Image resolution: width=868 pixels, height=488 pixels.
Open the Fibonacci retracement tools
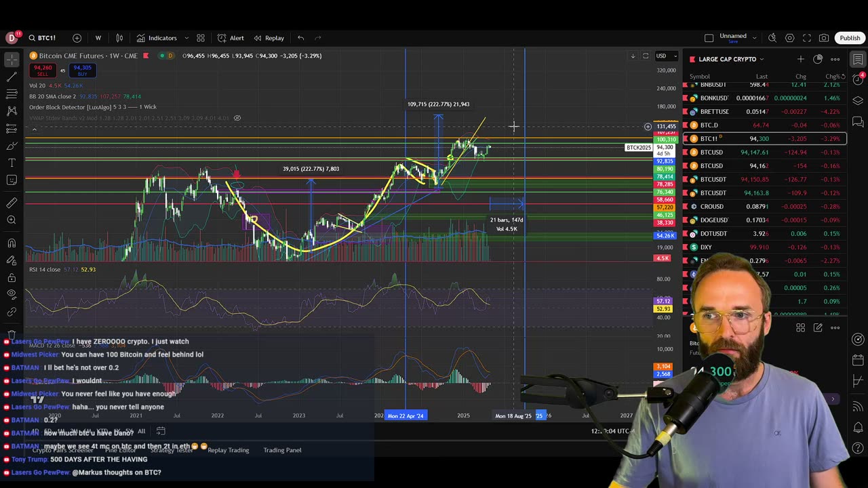pos(12,94)
